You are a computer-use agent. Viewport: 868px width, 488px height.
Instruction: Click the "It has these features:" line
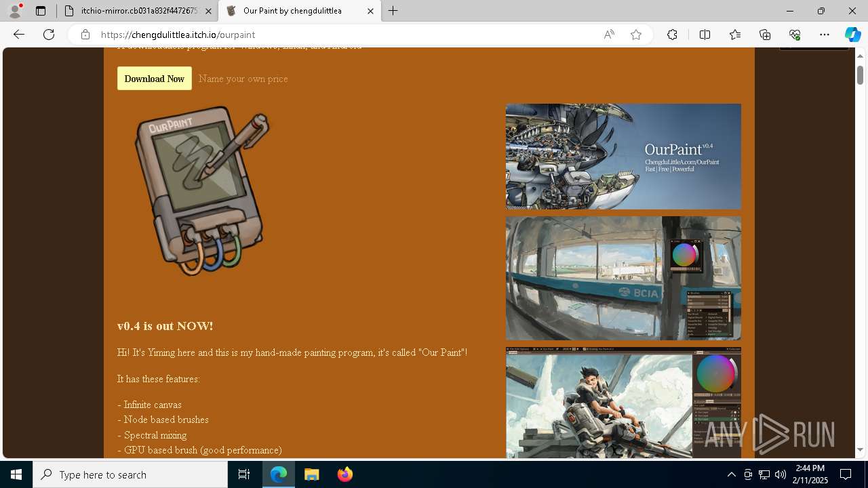pos(159,379)
